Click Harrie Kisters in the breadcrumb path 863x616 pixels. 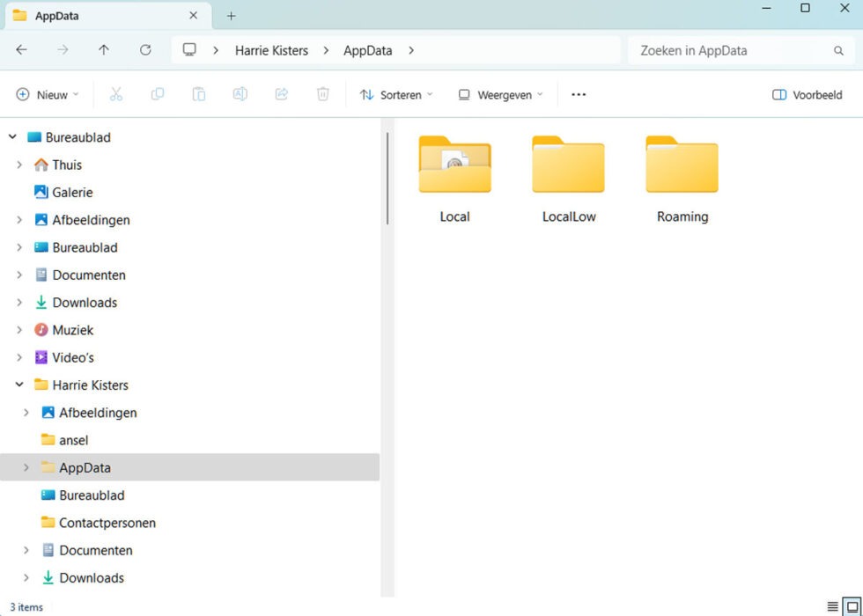click(271, 50)
